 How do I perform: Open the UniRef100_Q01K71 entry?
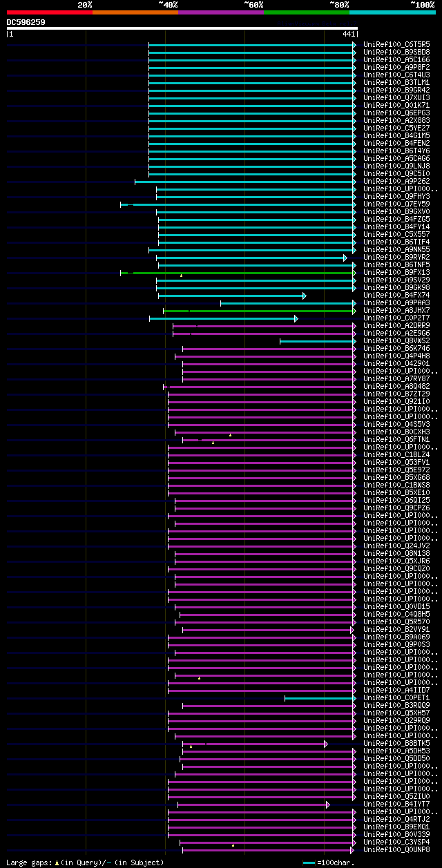(x=396, y=105)
